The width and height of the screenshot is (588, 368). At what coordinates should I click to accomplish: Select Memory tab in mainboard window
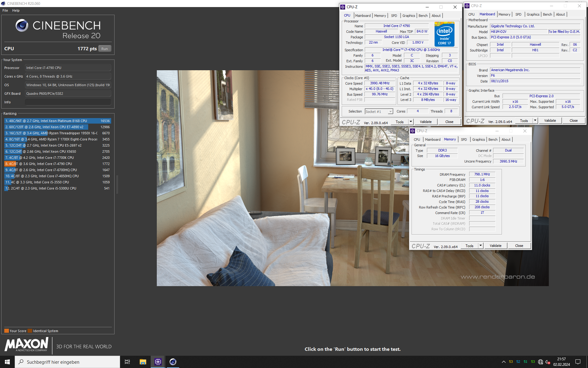click(x=504, y=14)
